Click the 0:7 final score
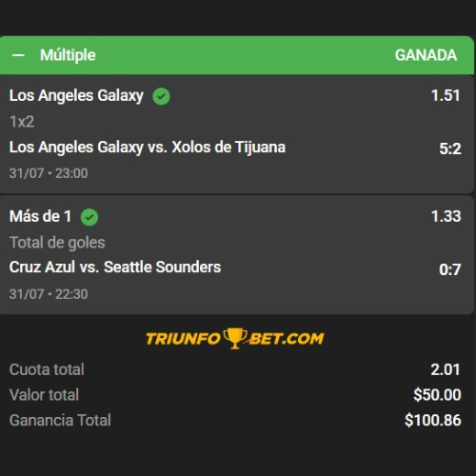 coord(449,269)
